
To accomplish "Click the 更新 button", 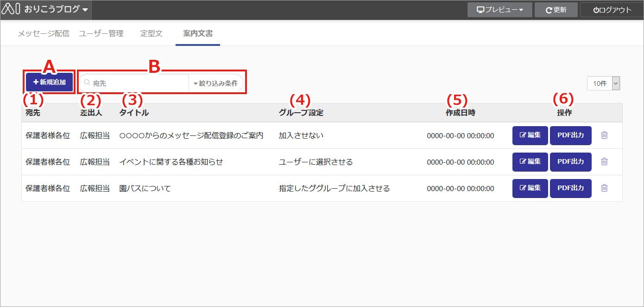I will pyautogui.click(x=556, y=10).
